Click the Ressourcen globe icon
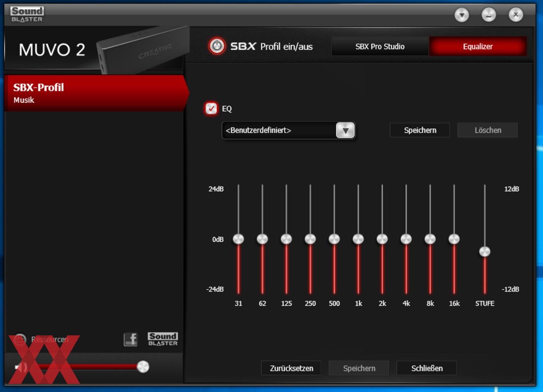 pyautogui.click(x=20, y=339)
